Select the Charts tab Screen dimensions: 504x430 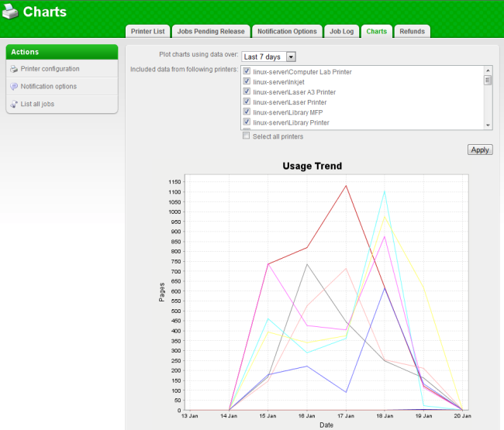click(376, 32)
